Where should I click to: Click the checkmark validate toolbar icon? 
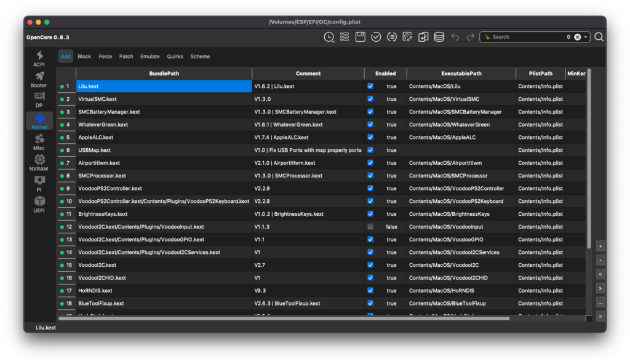point(376,37)
